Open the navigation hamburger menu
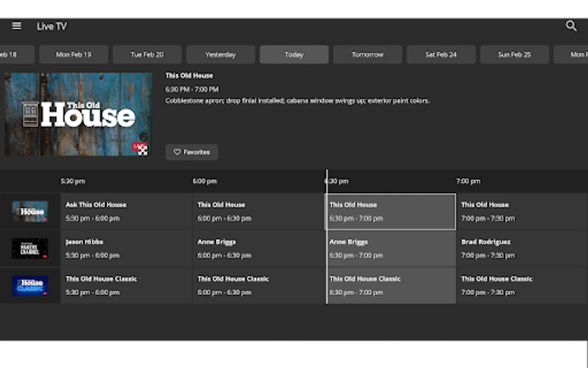The image size is (588, 368). [x=16, y=26]
